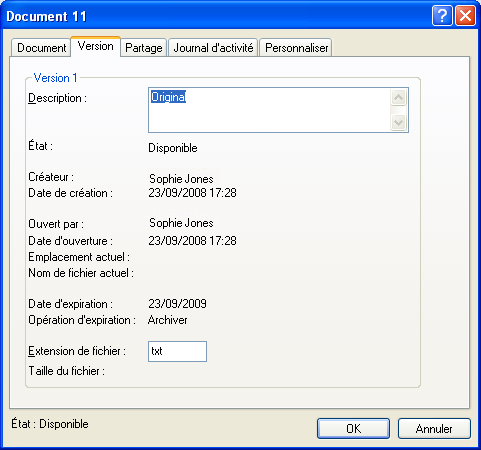Select the Créateur name Sophie Jones
The width and height of the screenshot is (481, 450).
point(181,179)
